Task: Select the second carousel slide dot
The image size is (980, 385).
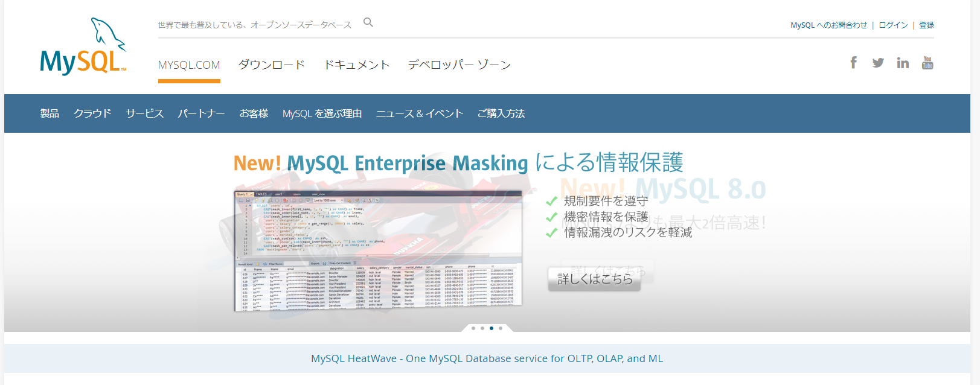Action: click(x=482, y=328)
